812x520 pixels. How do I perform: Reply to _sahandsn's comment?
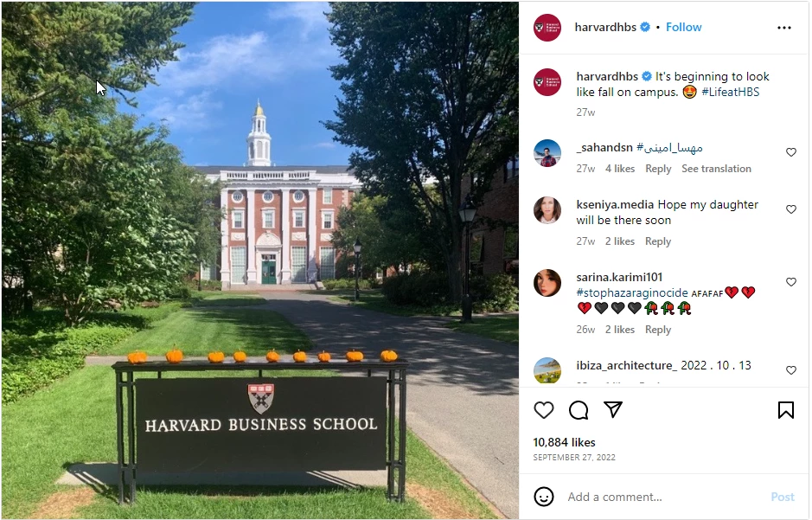pos(658,169)
